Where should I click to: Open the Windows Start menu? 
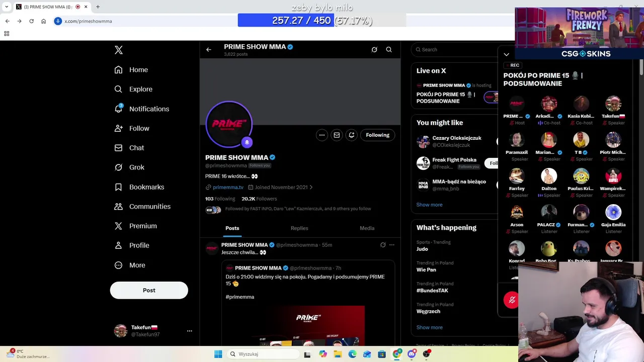point(218,354)
